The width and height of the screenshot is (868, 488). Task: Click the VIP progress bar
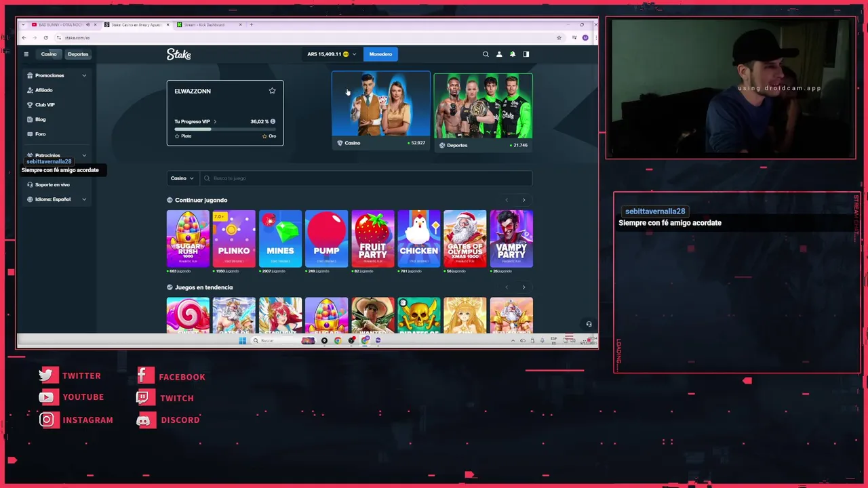pyautogui.click(x=225, y=129)
